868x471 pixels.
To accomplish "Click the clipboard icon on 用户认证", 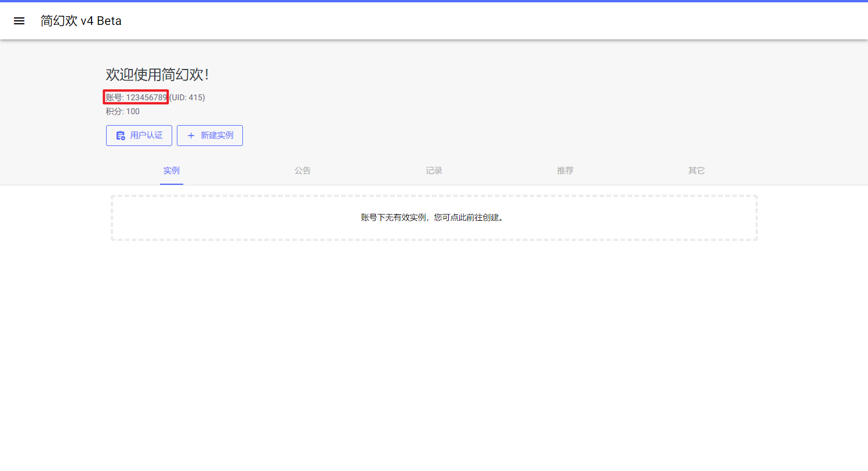I will coord(121,136).
